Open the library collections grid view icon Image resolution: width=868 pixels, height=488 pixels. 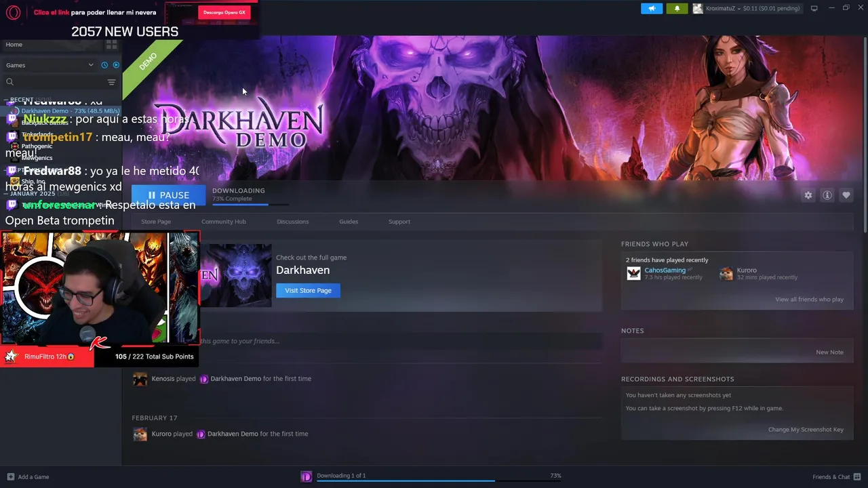coord(111,45)
